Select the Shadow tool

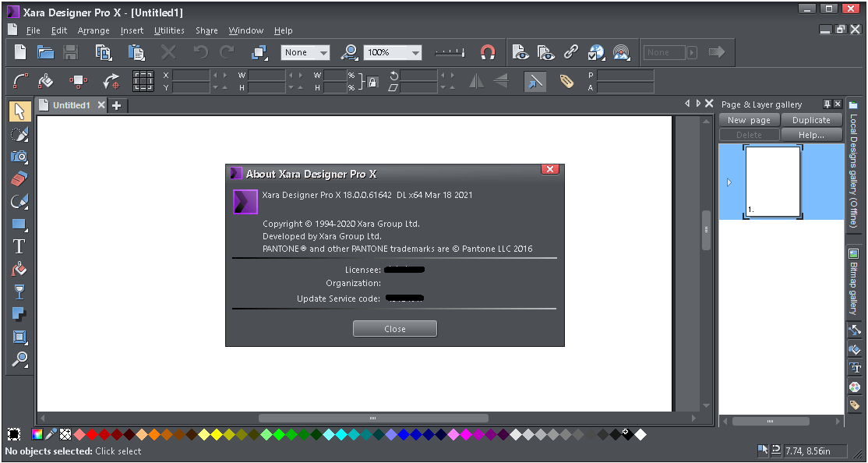(x=19, y=314)
